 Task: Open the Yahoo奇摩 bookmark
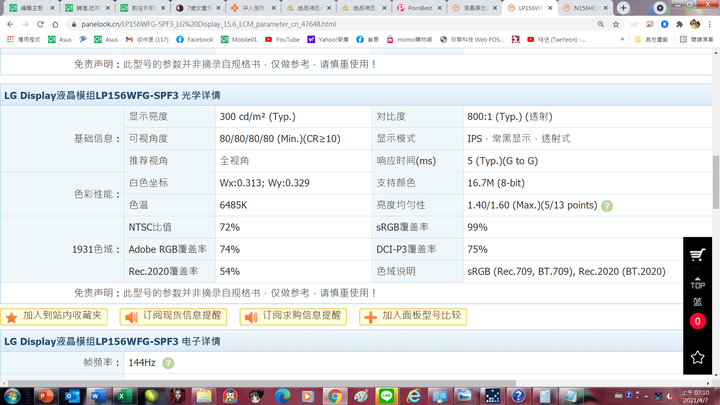328,39
